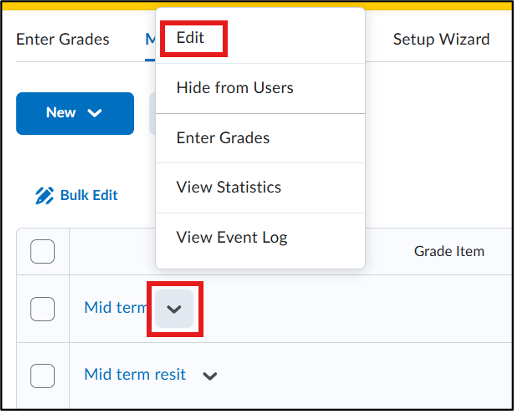Switch to the Enter Grades tab

click(x=63, y=39)
